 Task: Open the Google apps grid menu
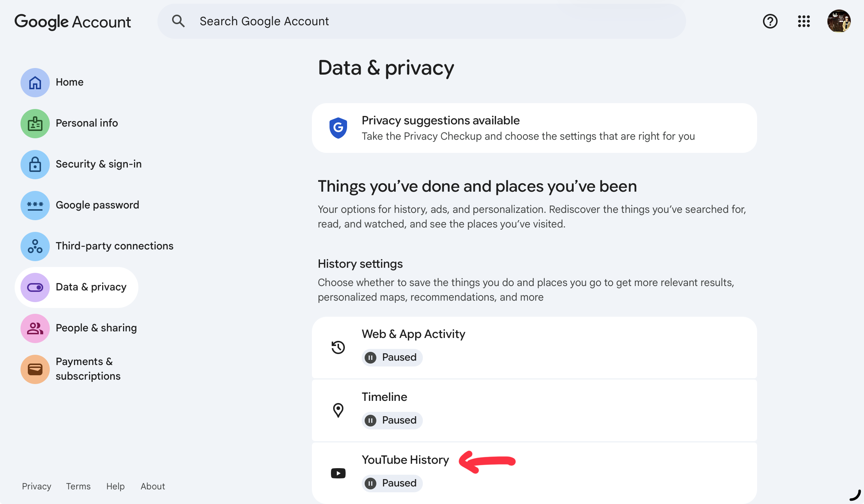(x=804, y=21)
